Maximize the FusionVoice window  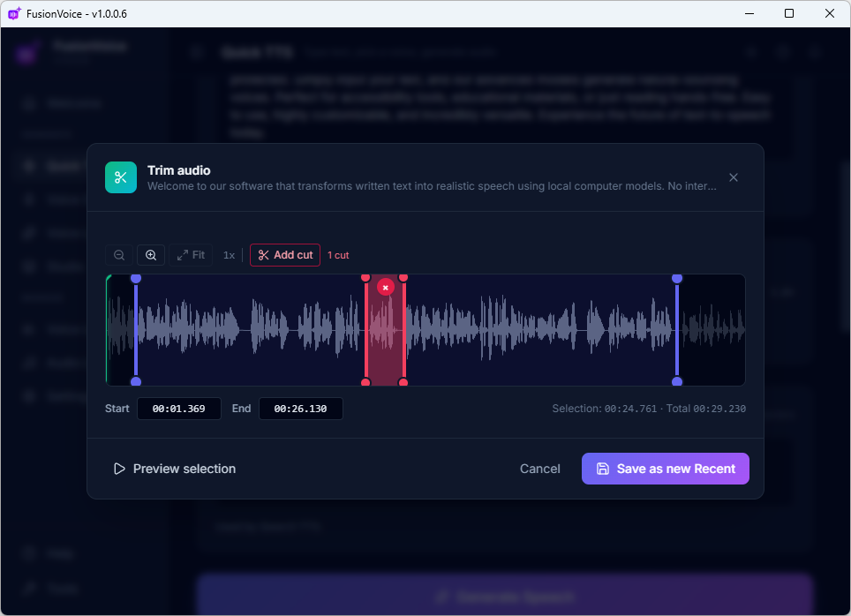click(789, 13)
